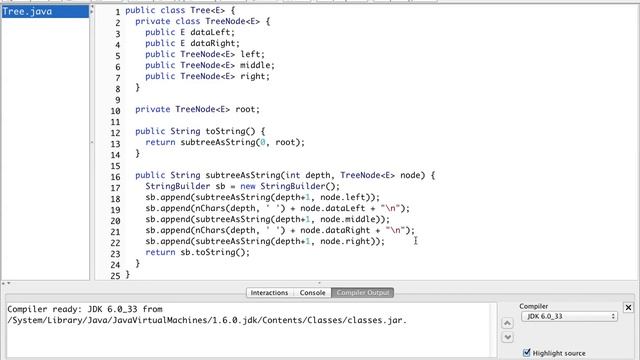Click 'public TreeNode<E> middle;' line
Viewport: 640px width, 360px height.
click(x=210, y=65)
